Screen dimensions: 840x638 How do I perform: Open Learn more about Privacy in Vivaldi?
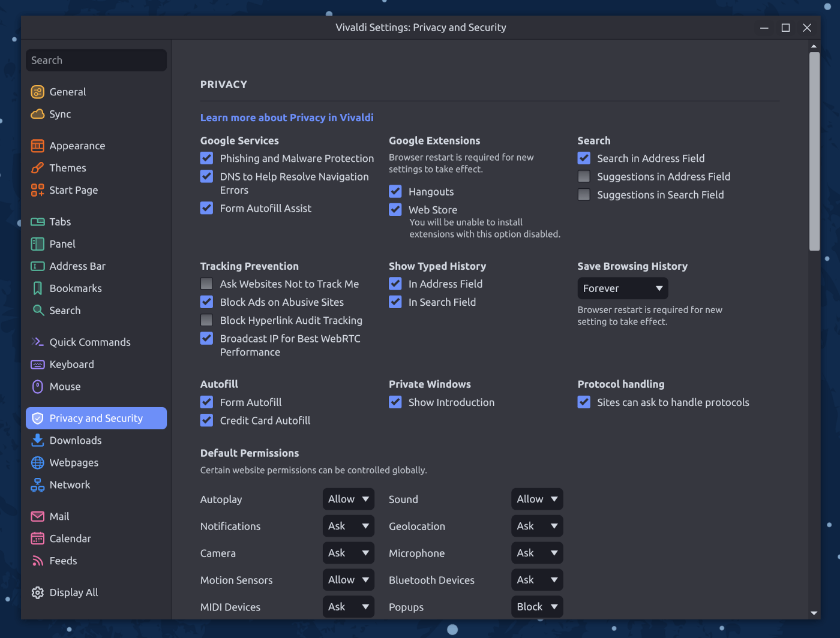click(x=287, y=118)
